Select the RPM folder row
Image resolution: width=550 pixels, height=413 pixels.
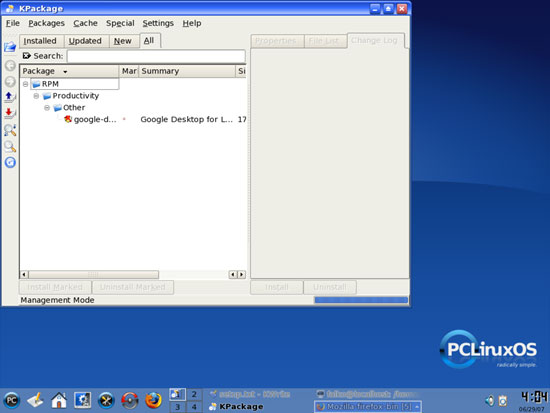pos(74,84)
